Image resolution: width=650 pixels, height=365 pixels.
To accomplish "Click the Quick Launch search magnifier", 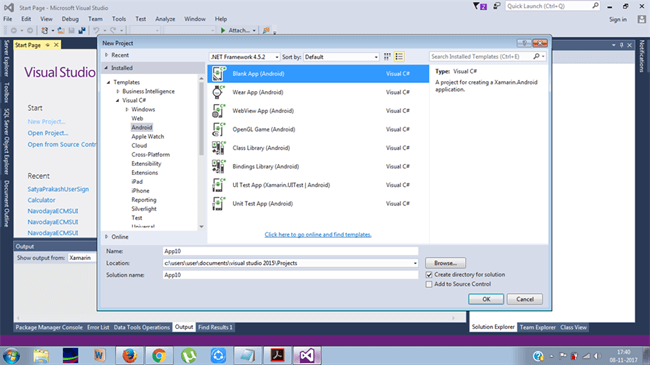I will [595, 6].
